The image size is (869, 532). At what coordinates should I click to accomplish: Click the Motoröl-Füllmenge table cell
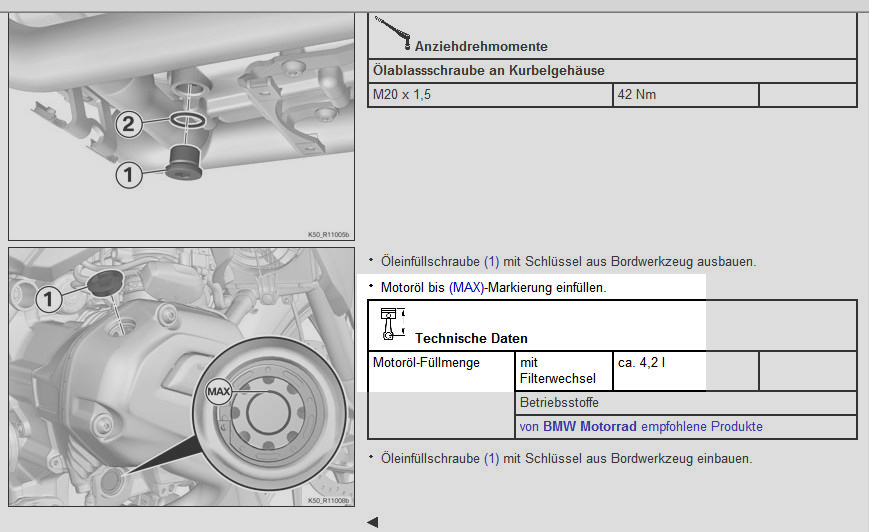point(440,370)
